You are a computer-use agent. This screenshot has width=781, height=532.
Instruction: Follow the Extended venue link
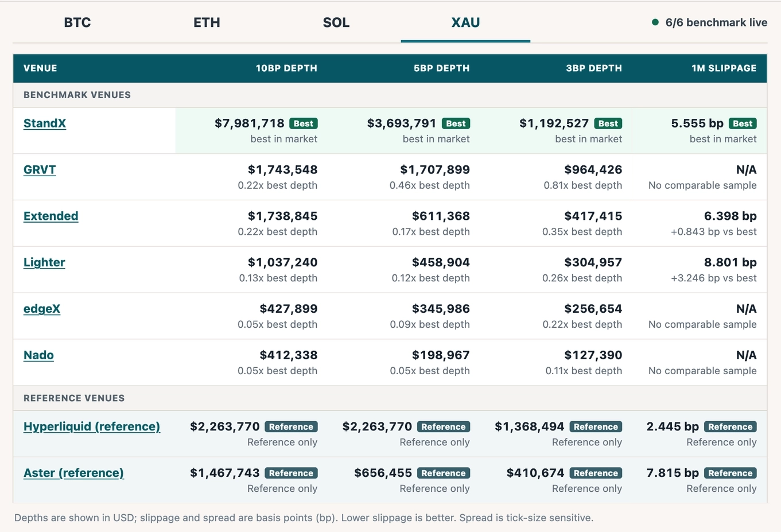(51, 216)
